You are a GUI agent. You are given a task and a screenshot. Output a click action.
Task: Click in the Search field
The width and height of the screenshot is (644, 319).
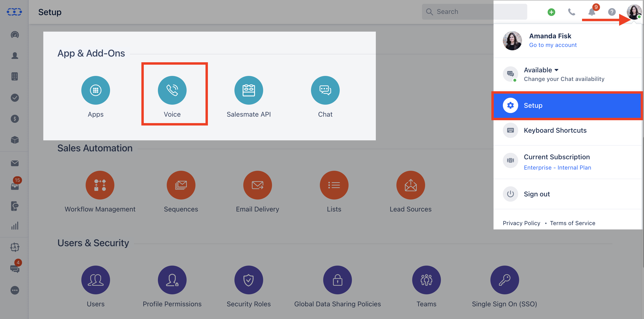pyautogui.click(x=474, y=12)
